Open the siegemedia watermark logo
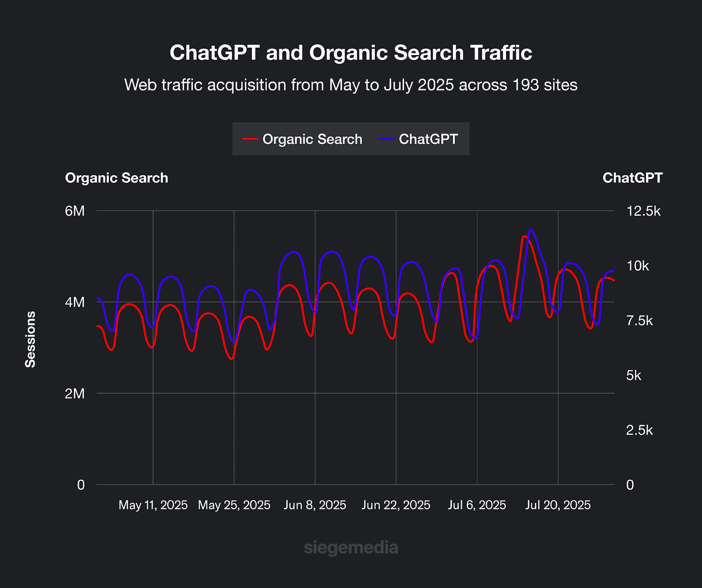 (351, 548)
